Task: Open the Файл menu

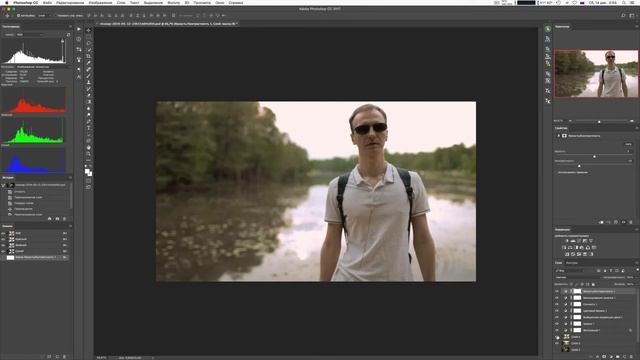Action: (x=47, y=3)
